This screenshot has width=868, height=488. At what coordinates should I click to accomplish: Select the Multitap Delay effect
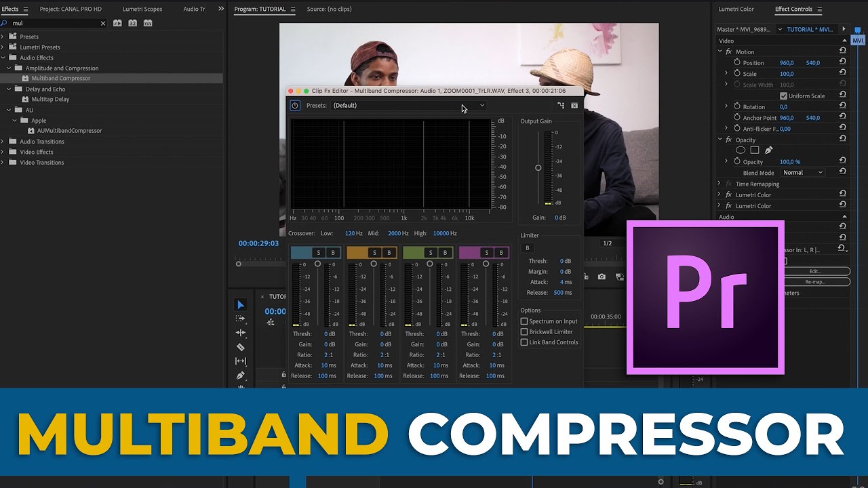click(x=50, y=99)
